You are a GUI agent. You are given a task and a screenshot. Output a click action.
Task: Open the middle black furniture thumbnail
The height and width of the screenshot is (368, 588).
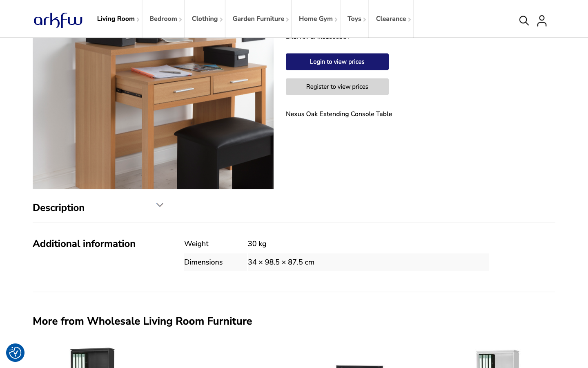(x=359, y=366)
